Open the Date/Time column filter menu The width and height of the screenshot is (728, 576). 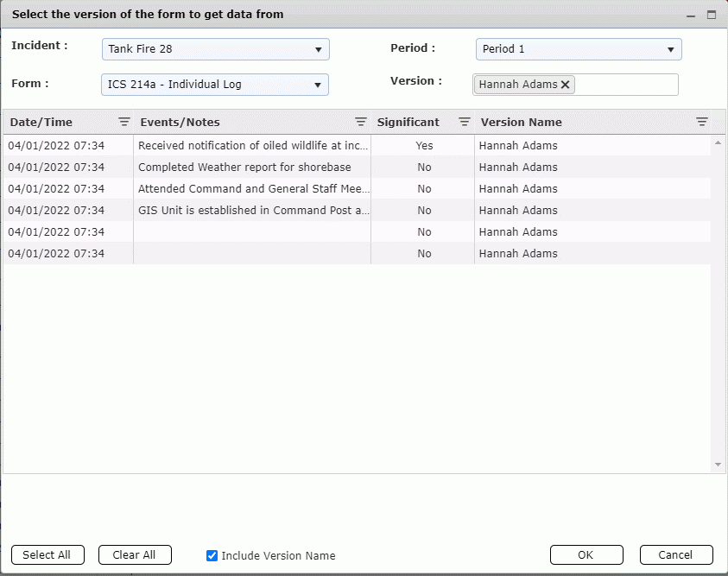tap(123, 123)
